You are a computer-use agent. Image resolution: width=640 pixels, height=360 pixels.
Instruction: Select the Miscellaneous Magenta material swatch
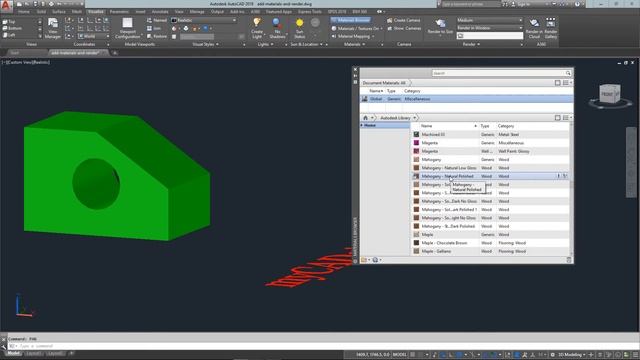[x=416, y=143]
